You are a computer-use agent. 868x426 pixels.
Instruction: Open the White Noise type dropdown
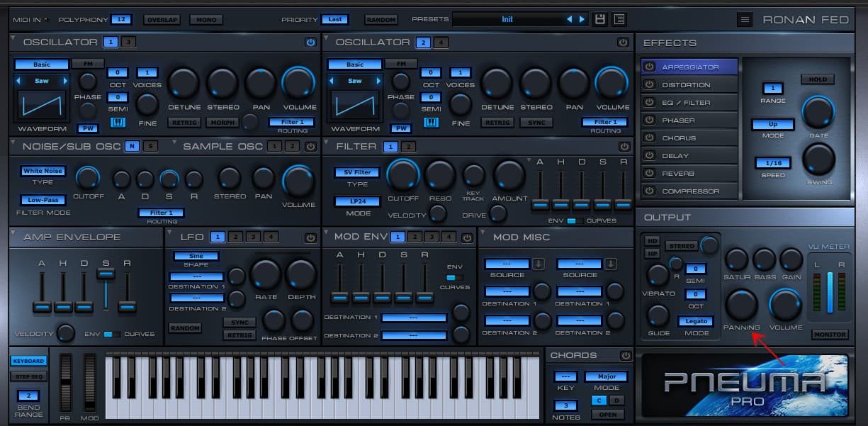pos(43,171)
